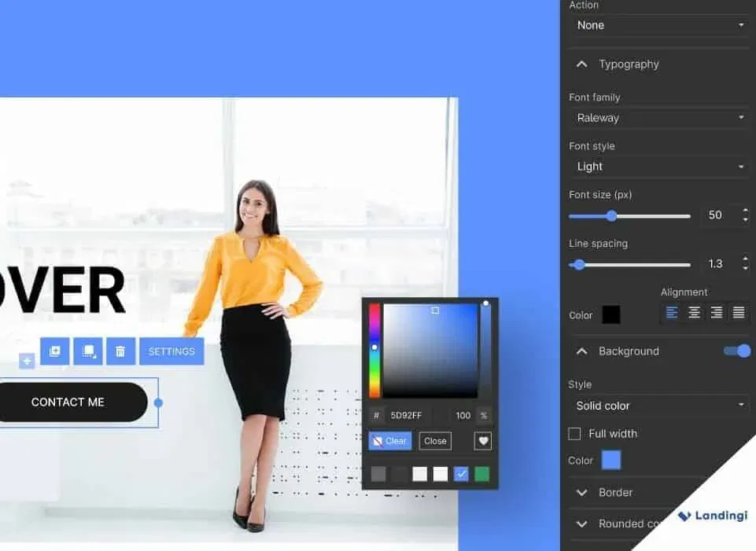The image size is (756, 551).
Task: Expand the Rounded corners section
Action: click(x=582, y=523)
